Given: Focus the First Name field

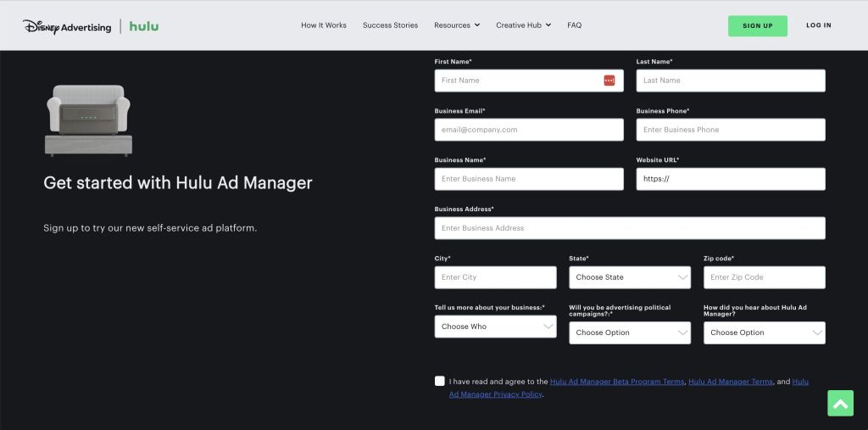Looking at the screenshot, I should 529,81.
